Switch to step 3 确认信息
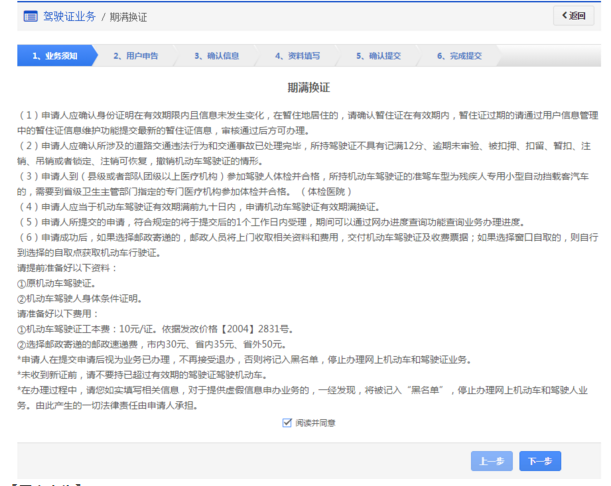Screen dimensions: 611x486 pyautogui.click(x=214, y=56)
